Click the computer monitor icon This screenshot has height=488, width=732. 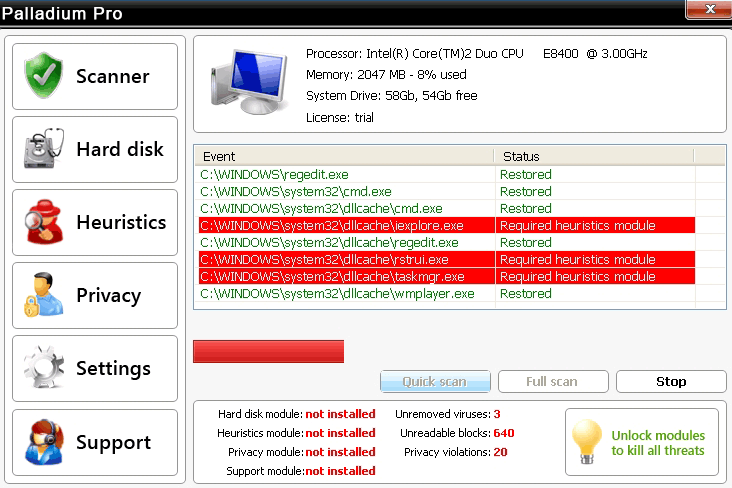point(246,86)
